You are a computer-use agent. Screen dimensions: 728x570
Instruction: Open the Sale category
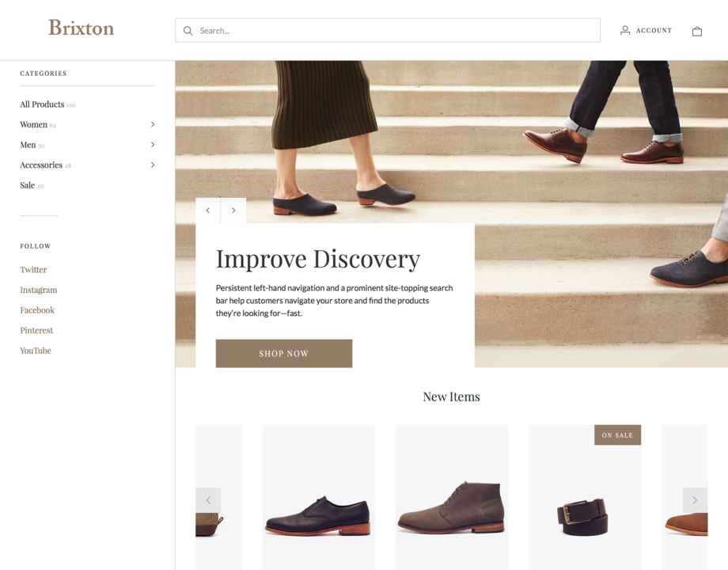point(28,185)
